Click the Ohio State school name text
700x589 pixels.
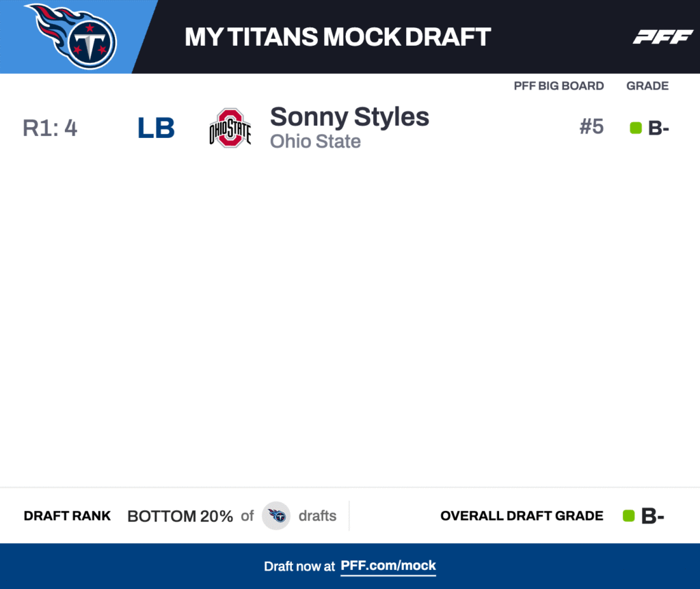point(315,141)
